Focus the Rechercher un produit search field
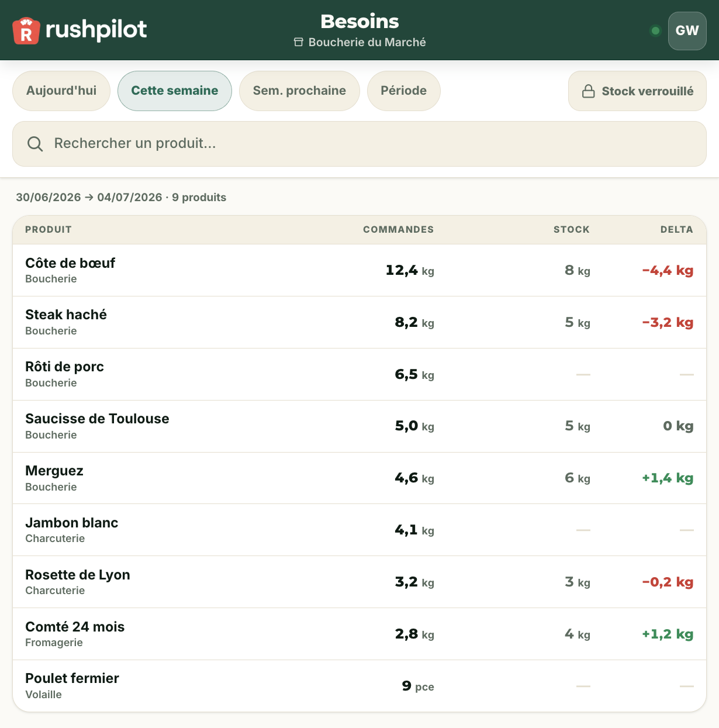 [x=359, y=144]
